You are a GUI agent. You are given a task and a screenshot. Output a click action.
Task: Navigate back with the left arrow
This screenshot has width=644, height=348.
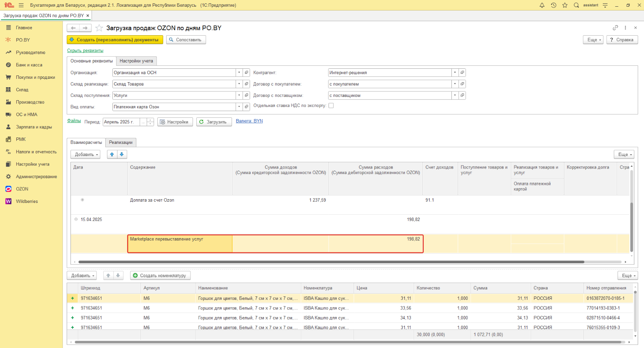tap(73, 28)
